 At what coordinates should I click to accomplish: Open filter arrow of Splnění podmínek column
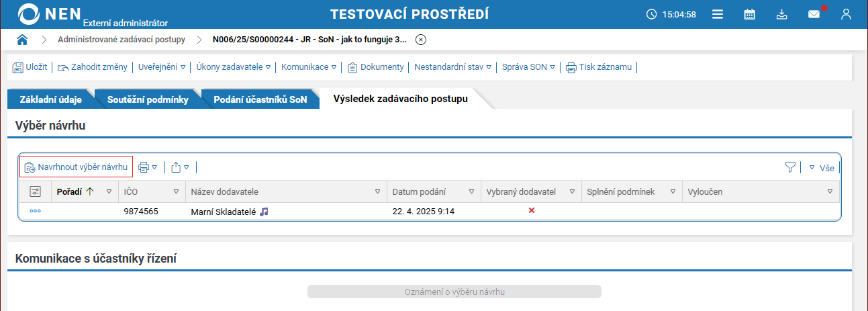tap(673, 191)
